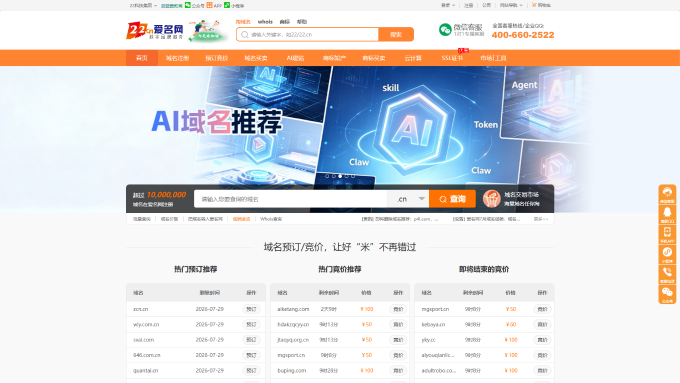This screenshot has width=680, height=383.
Task: Click the backorder button for wly.com.cn
Action: [x=251, y=324]
